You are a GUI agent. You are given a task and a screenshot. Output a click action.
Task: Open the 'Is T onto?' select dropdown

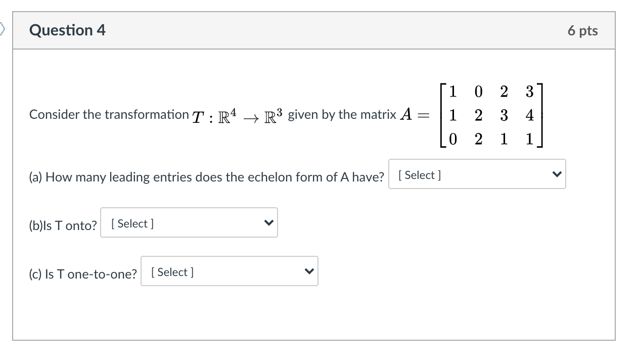[x=189, y=223]
